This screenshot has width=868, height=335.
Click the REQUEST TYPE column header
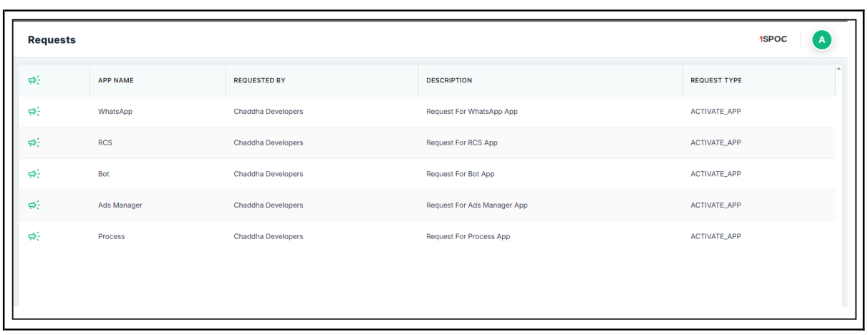(715, 80)
